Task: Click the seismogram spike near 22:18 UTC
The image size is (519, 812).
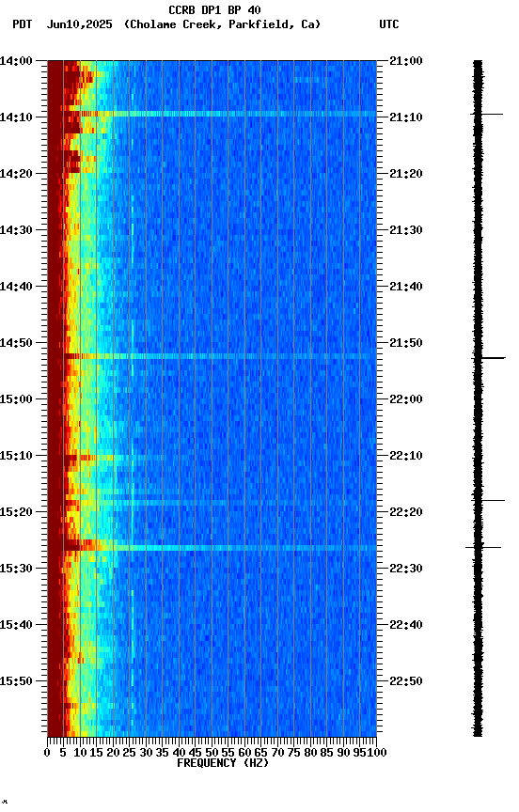Action: 487,500
